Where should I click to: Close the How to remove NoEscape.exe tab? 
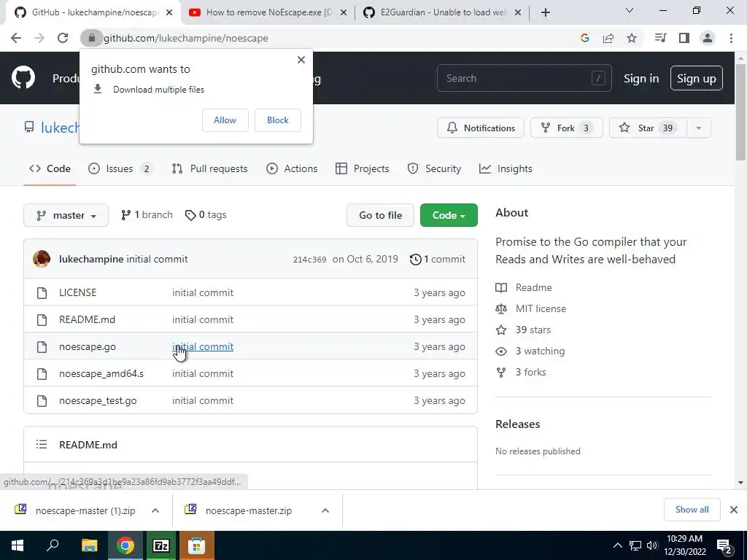pyautogui.click(x=344, y=12)
